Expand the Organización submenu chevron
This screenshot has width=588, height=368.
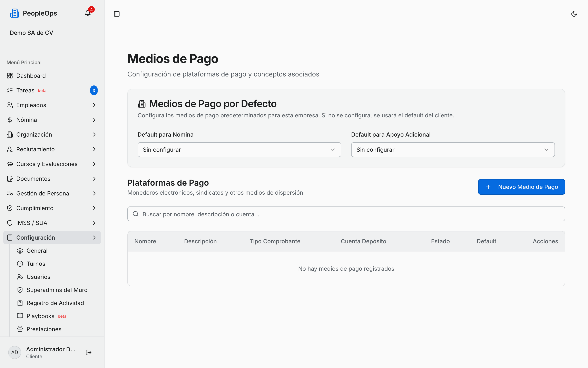94,135
